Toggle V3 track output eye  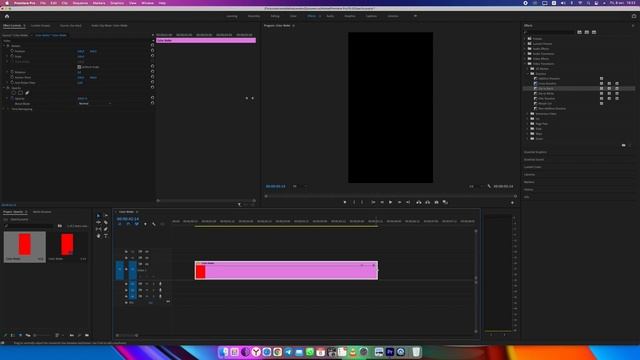147,251
